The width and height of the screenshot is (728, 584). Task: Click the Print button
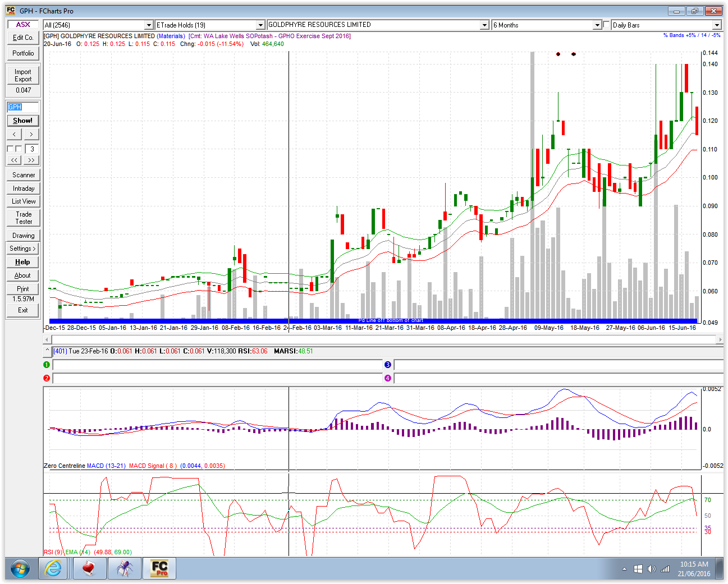[23, 289]
